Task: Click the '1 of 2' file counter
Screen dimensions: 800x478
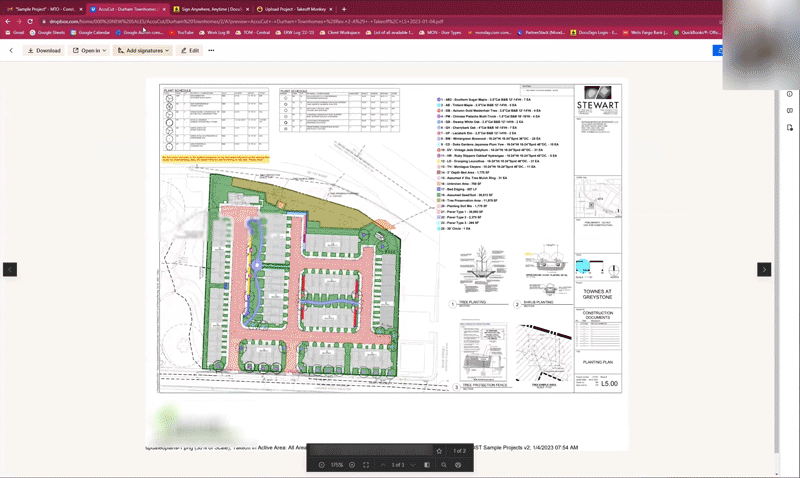Action: [x=460, y=450]
